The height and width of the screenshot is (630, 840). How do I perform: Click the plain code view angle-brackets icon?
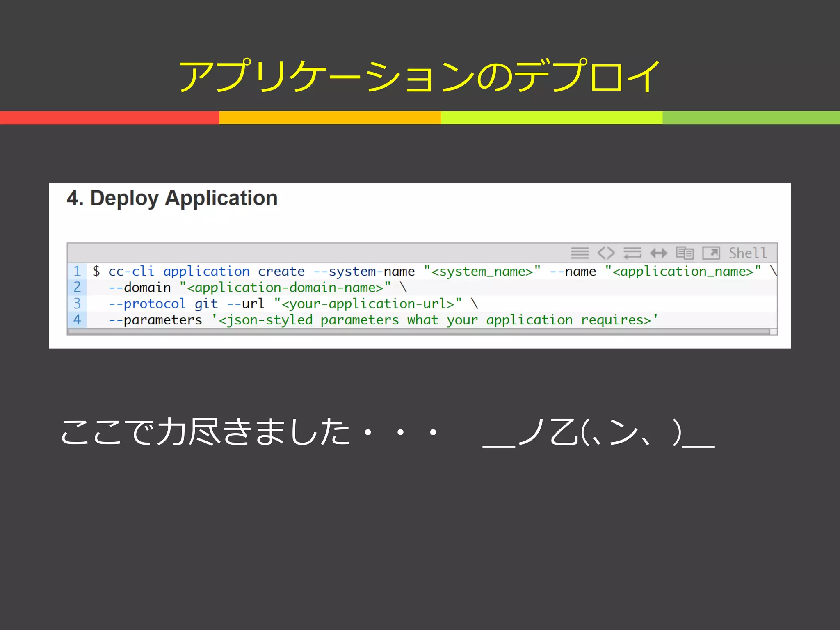606,253
